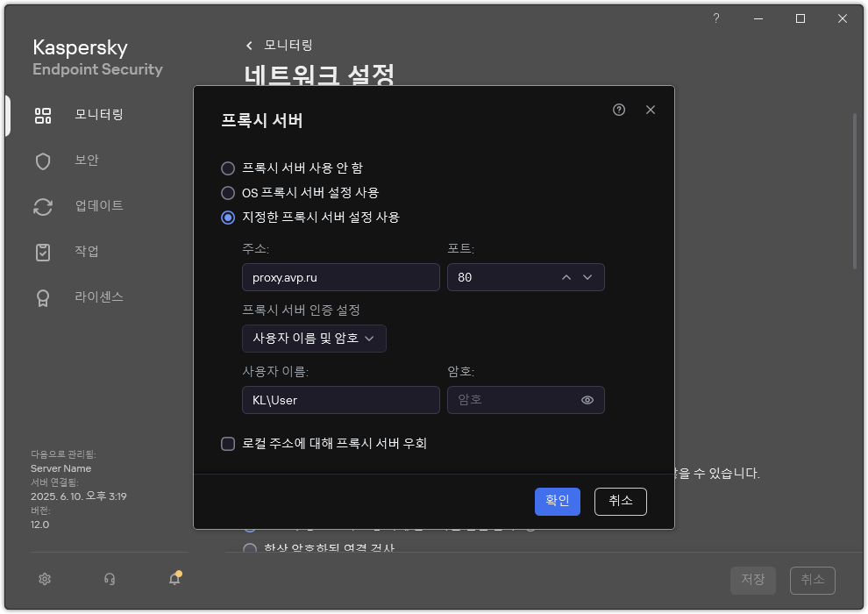The width and height of the screenshot is (868, 614).
Task: Check 로컬 주소에 대해 프록시 서버 우회
Action: tap(228, 443)
